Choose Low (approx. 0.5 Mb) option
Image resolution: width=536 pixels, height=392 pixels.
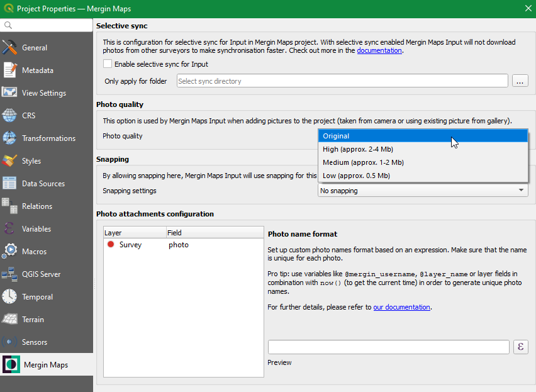(423, 176)
